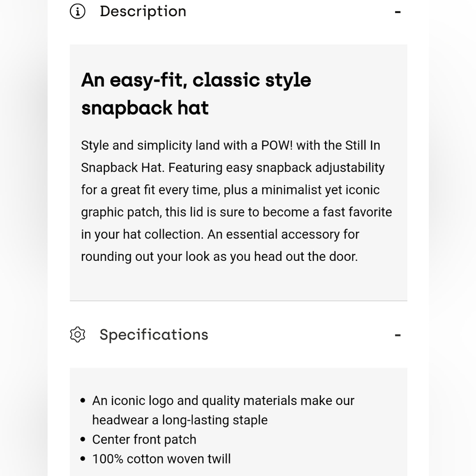Image resolution: width=476 pixels, height=476 pixels.
Task: Click the "Snapback Hat." text in paragraph
Action: (123, 168)
